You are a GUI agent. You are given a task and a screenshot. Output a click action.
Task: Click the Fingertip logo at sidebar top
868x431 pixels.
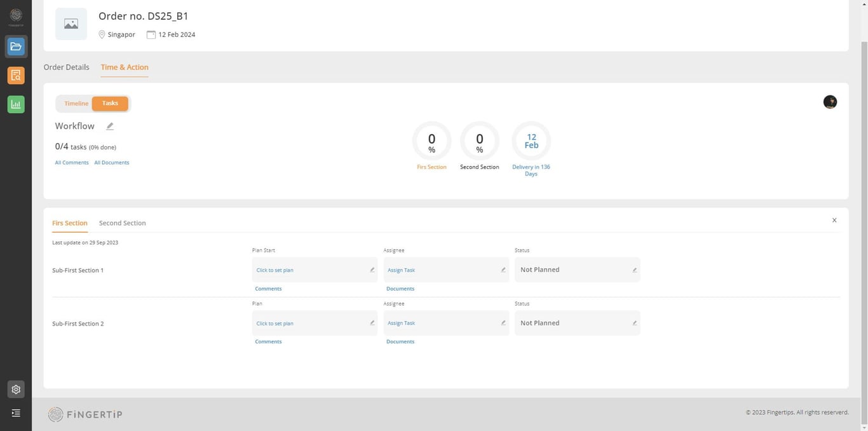coord(16,16)
